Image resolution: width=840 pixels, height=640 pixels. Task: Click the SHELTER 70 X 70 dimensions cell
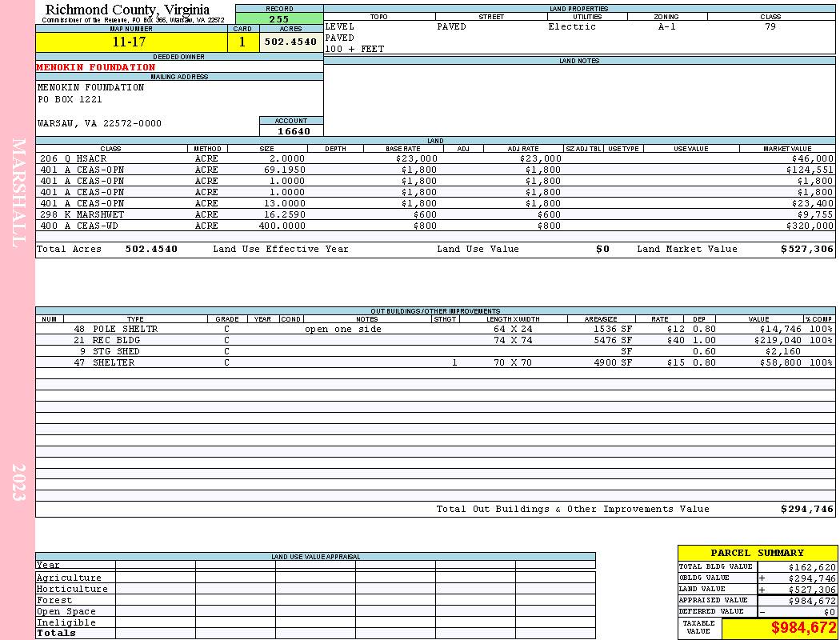(513, 362)
